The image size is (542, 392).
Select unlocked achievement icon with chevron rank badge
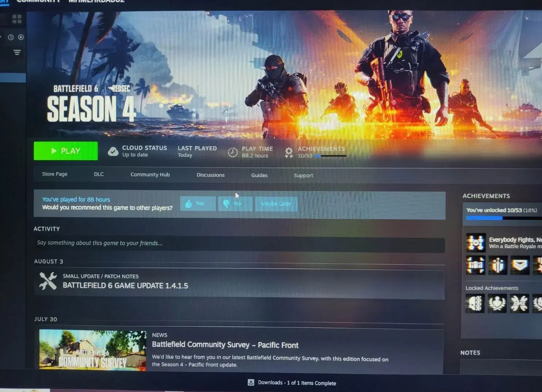520,265
